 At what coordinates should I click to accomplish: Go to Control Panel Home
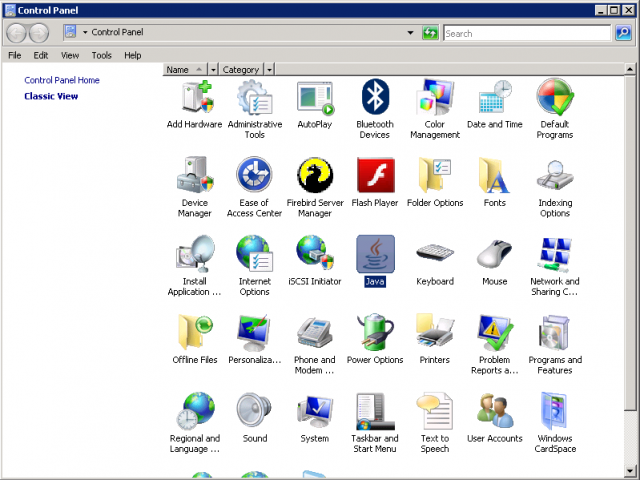62,80
